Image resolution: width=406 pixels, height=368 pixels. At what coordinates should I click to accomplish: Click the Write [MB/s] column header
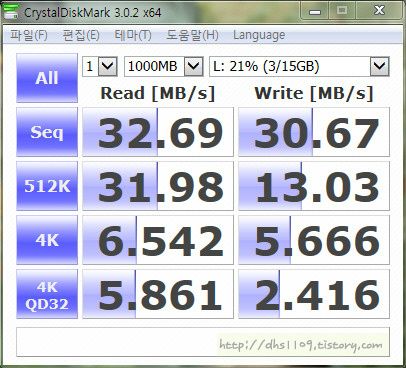(x=314, y=93)
